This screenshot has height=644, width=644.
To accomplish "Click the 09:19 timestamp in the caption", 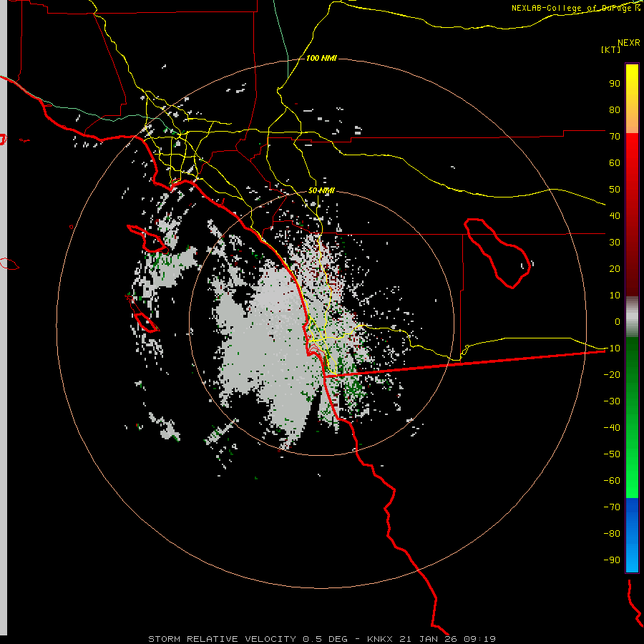I will click(479, 639).
